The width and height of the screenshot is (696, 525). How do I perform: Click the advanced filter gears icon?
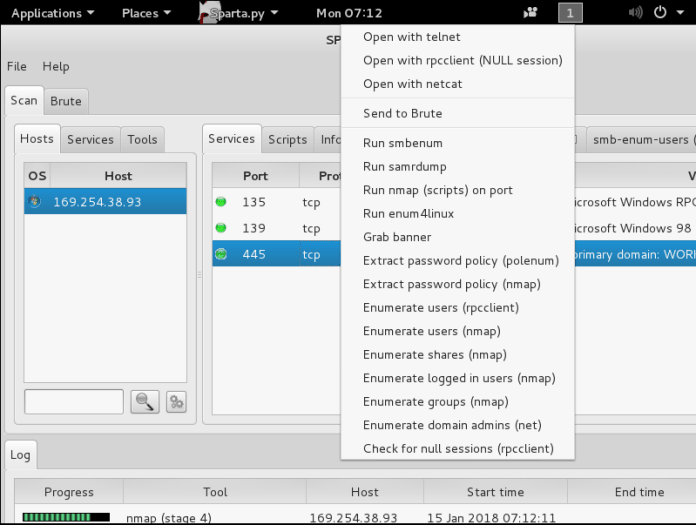[x=176, y=401]
